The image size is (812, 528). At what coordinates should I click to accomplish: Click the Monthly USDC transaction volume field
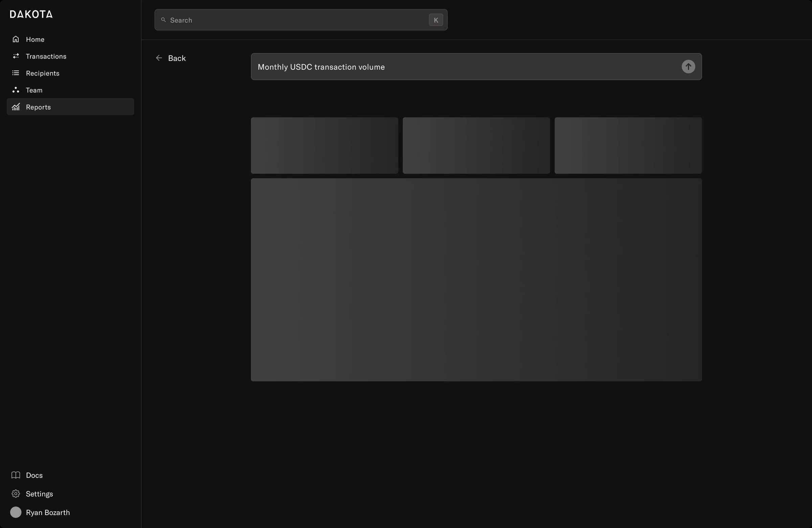(476, 67)
